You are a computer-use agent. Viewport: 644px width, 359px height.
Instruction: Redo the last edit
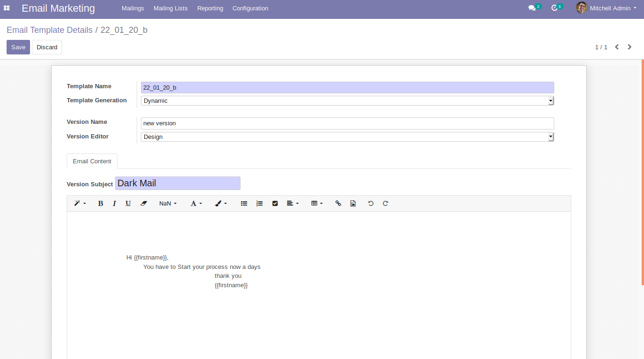click(x=386, y=203)
